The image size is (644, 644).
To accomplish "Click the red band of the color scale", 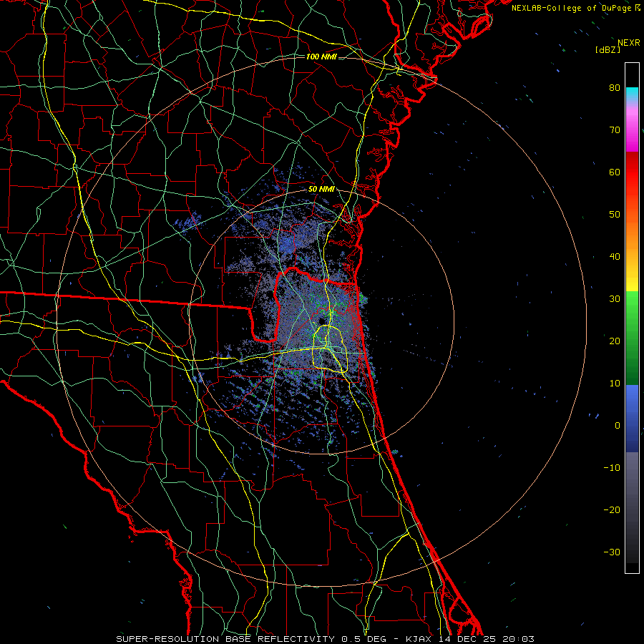I will click(632, 172).
